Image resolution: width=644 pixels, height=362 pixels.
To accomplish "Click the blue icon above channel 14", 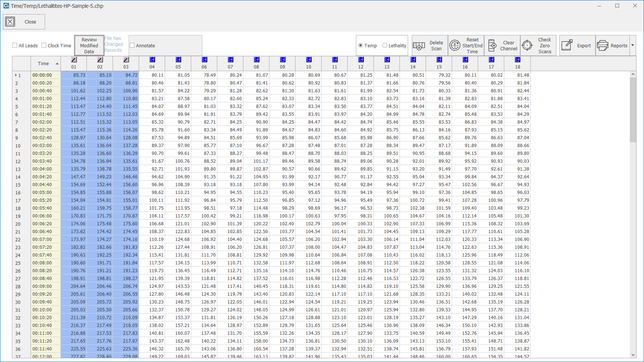I will pos(413,60).
